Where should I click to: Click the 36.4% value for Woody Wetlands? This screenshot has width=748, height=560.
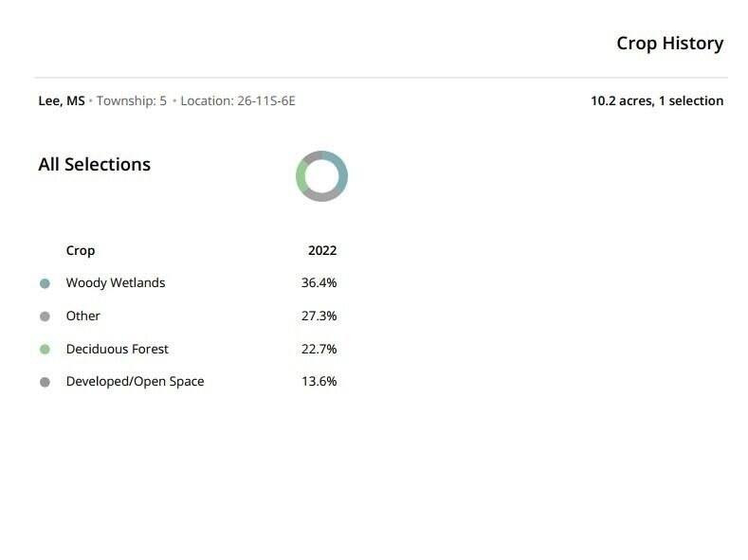319,282
